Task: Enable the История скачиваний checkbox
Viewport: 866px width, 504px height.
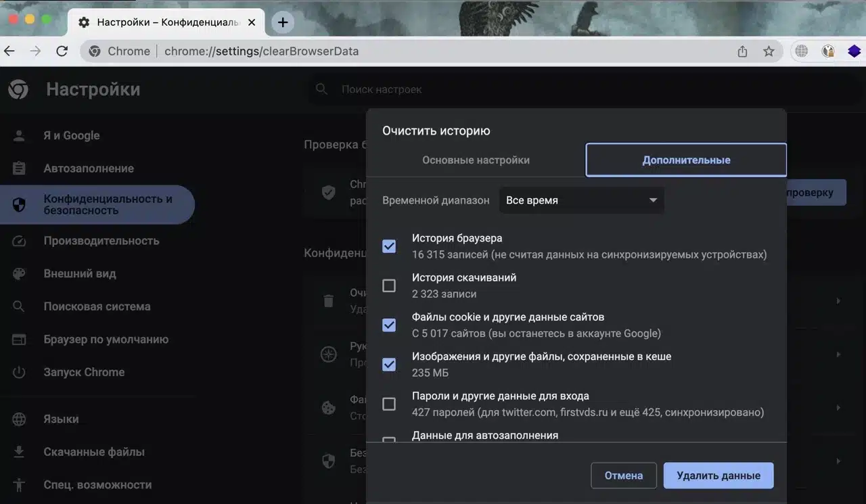Action: click(389, 285)
